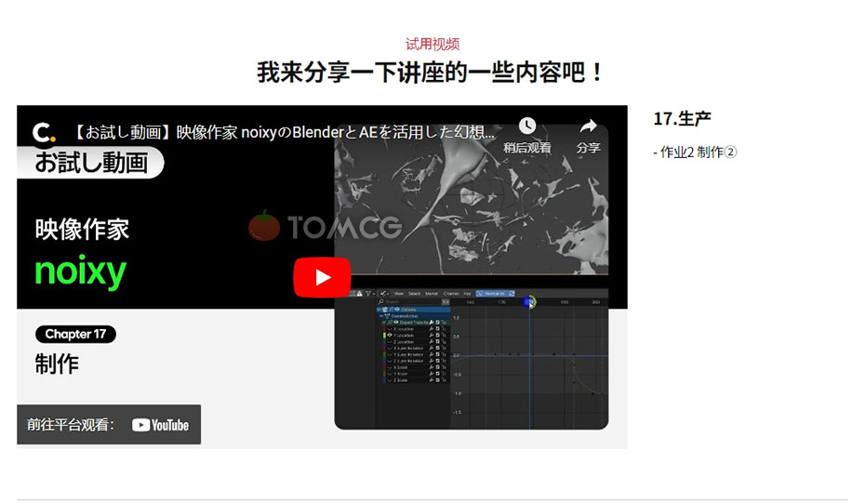Click the Share arrow icon

pyautogui.click(x=588, y=126)
